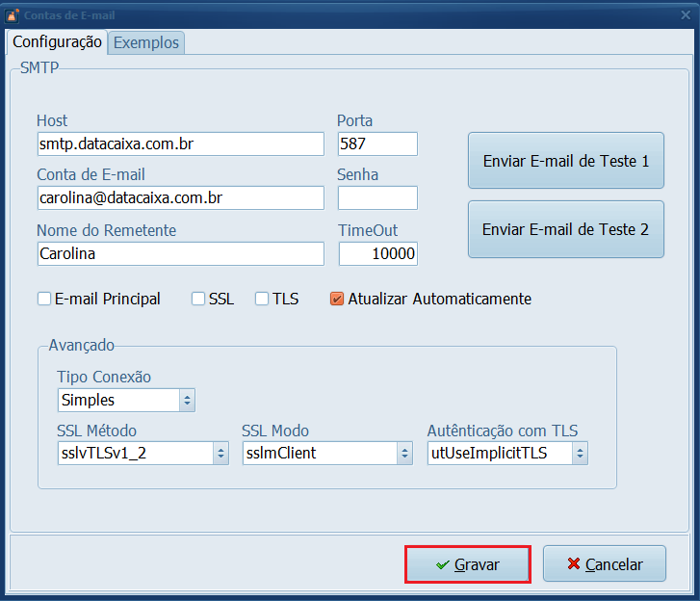Click the Senha password field
This screenshot has height=601, width=700.
point(377,198)
